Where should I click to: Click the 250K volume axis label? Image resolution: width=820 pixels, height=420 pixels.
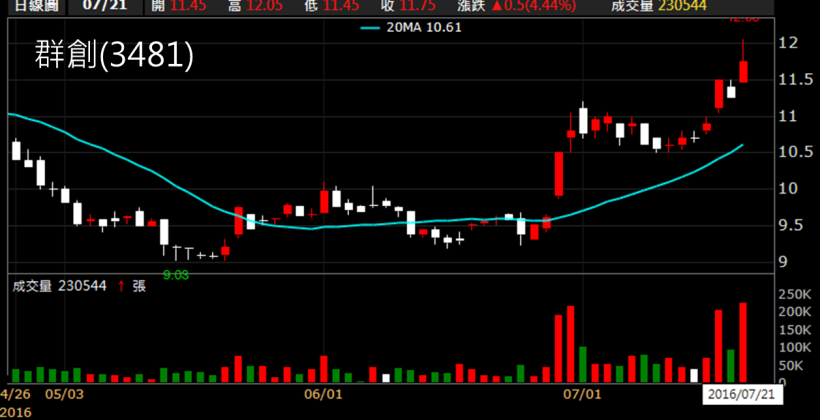click(x=794, y=295)
